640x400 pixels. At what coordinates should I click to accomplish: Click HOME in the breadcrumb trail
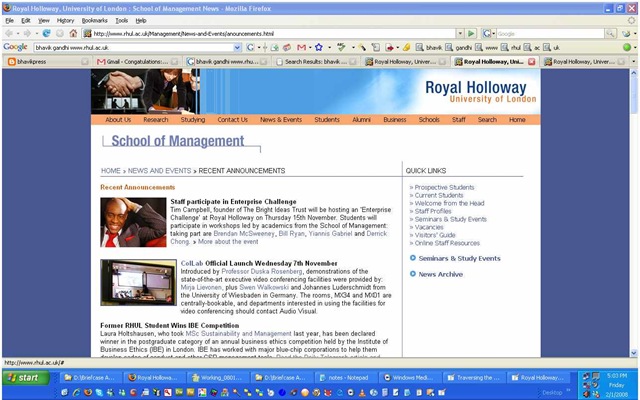111,171
